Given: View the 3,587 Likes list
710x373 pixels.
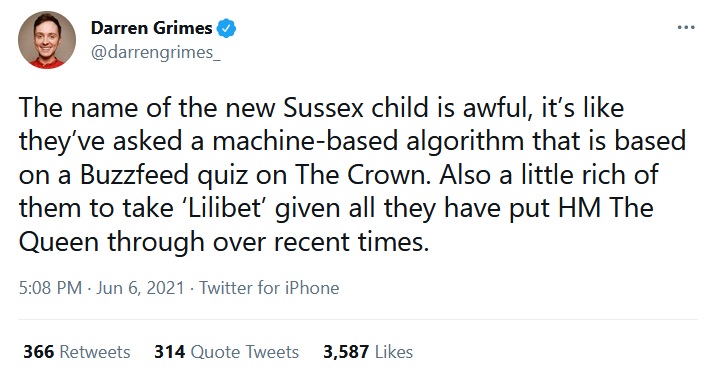Looking at the screenshot, I should point(368,352).
